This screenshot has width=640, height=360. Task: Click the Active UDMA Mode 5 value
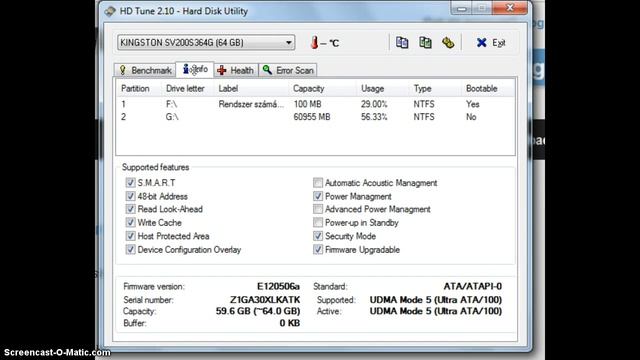pos(436,311)
